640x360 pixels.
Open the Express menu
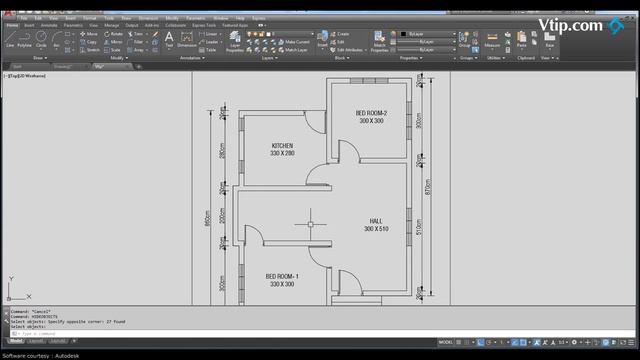[258, 18]
